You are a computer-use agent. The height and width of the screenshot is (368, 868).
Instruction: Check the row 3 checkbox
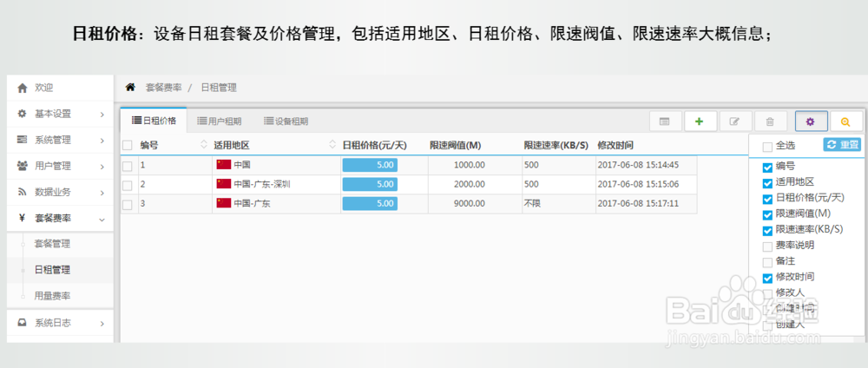[x=128, y=204]
